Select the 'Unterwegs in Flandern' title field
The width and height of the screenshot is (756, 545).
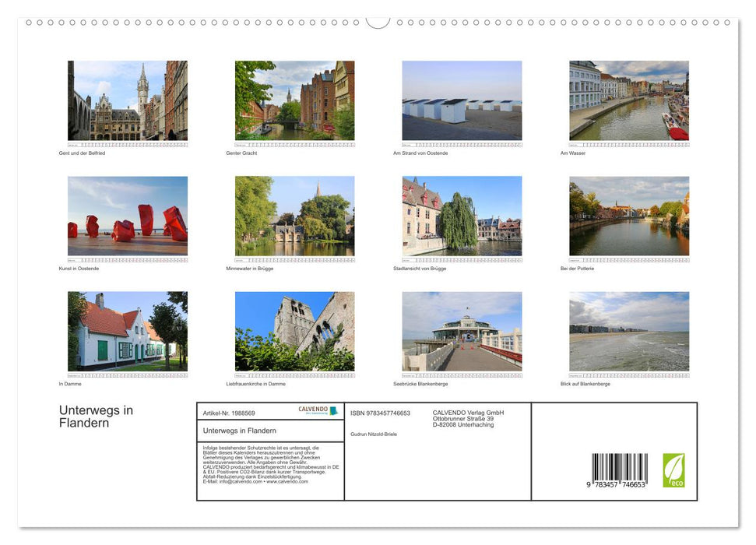point(241,430)
